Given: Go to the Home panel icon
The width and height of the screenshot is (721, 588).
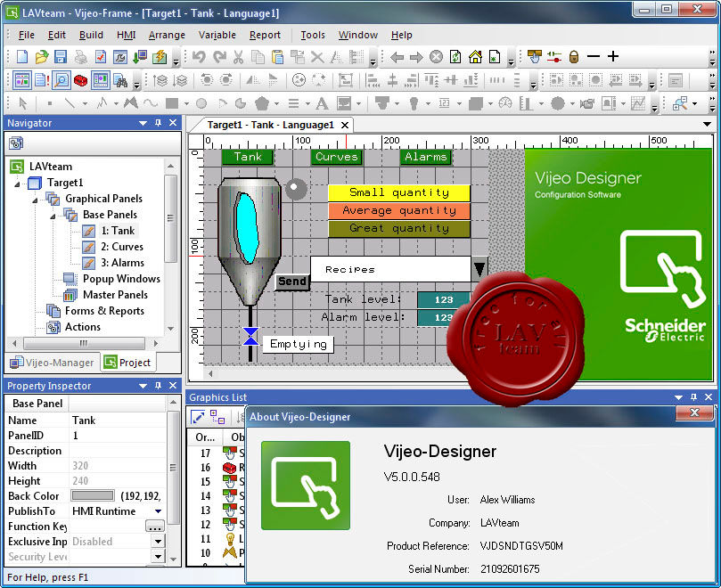Looking at the screenshot, I should (475, 57).
